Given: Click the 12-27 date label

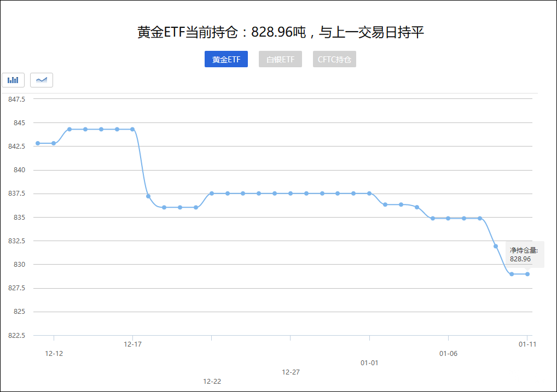Looking at the screenshot, I should pyautogui.click(x=290, y=372).
